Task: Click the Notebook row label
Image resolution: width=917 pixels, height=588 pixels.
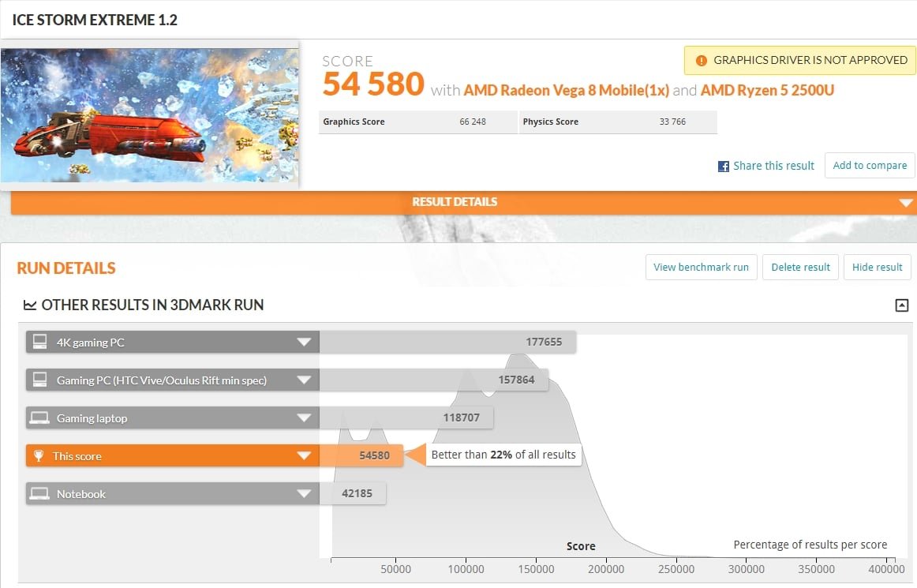Action: [x=81, y=494]
